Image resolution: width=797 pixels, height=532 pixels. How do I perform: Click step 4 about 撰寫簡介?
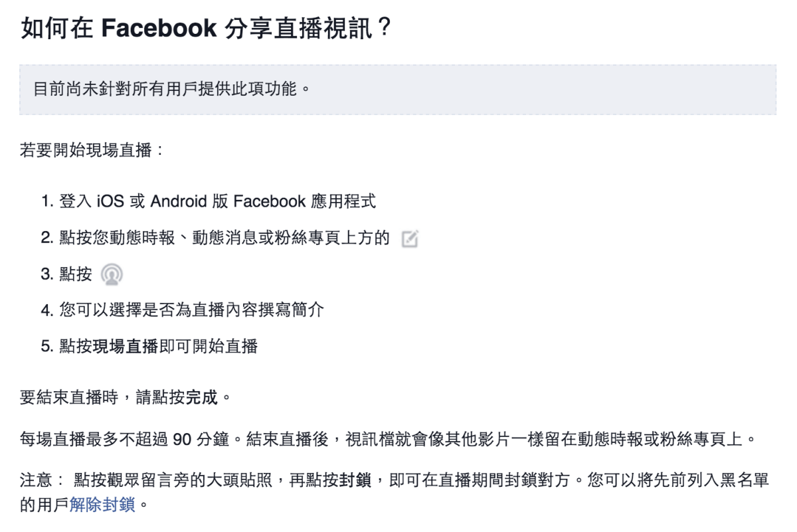point(192,310)
